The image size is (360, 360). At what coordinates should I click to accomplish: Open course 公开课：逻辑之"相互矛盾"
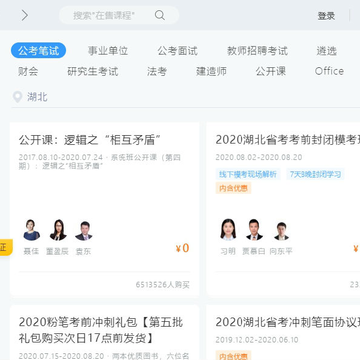click(90, 140)
